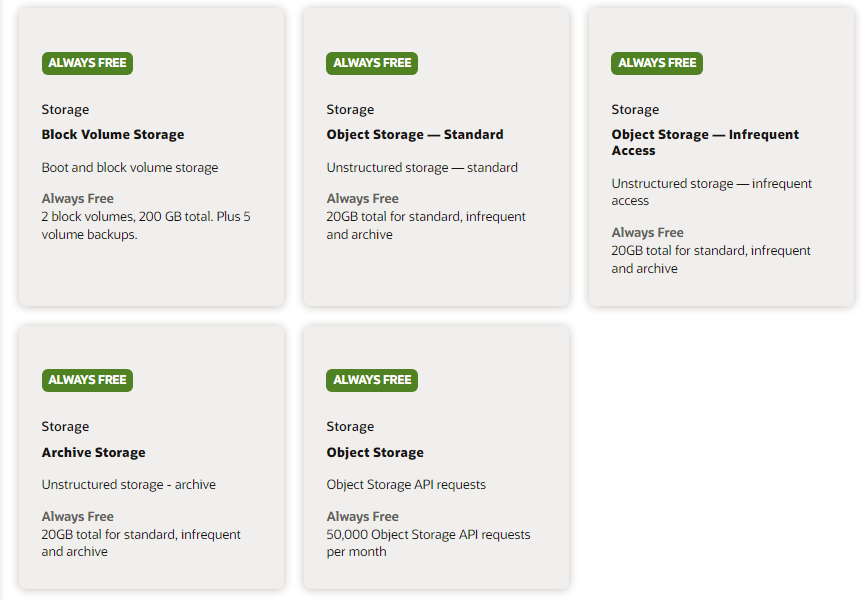867x600 pixels.
Task: Open the Object Storage — Infrequent Access title
Action: click(x=705, y=143)
